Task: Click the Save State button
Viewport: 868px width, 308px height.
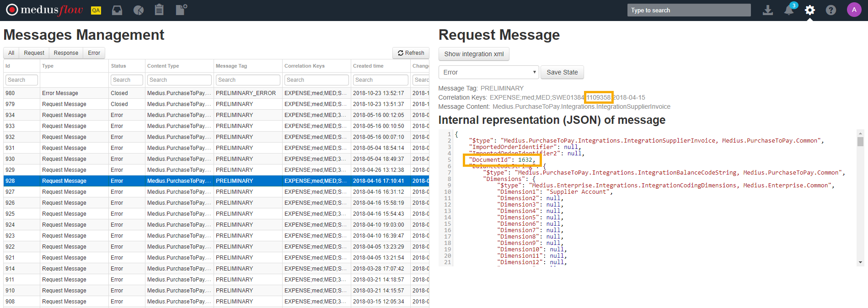Action: click(562, 72)
